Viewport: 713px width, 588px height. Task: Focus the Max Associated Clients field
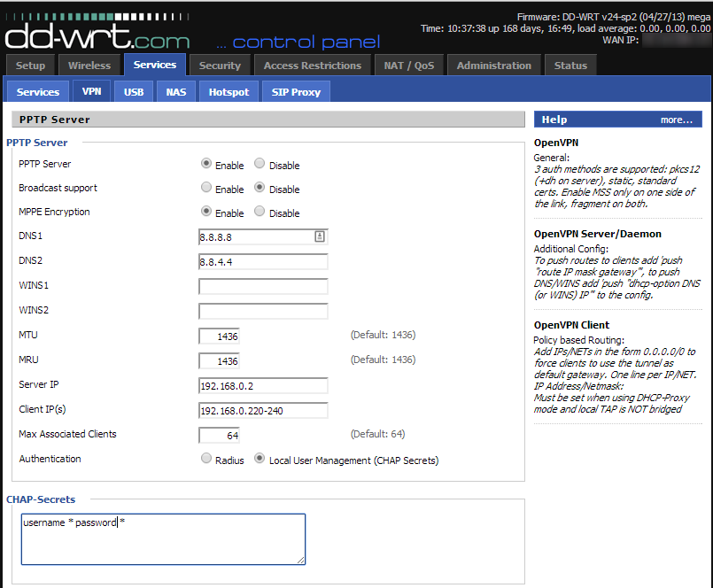point(219,435)
